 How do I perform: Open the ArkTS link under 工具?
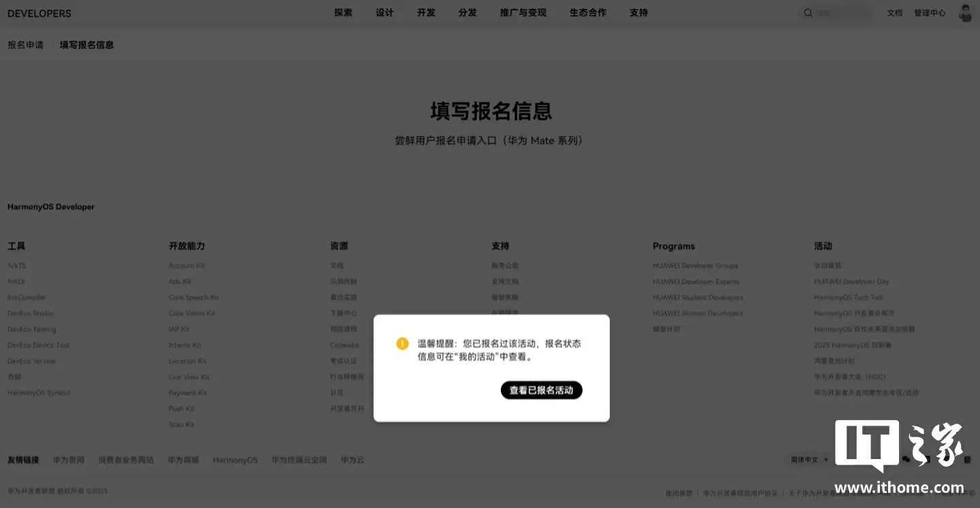(x=16, y=265)
